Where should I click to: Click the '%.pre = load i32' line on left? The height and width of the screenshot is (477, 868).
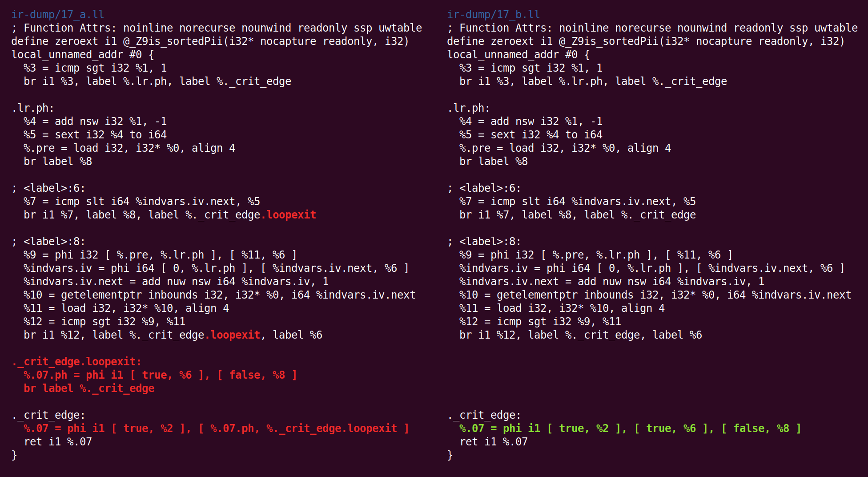[x=129, y=148]
